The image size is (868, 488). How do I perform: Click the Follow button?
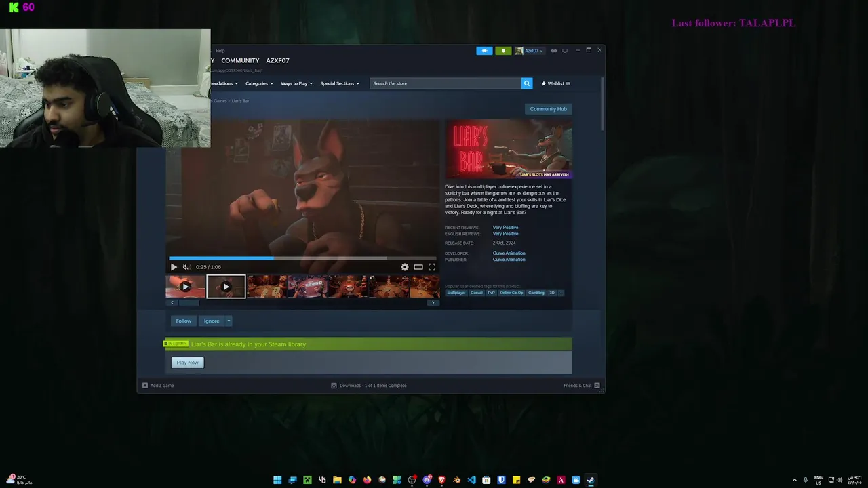coord(184,321)
